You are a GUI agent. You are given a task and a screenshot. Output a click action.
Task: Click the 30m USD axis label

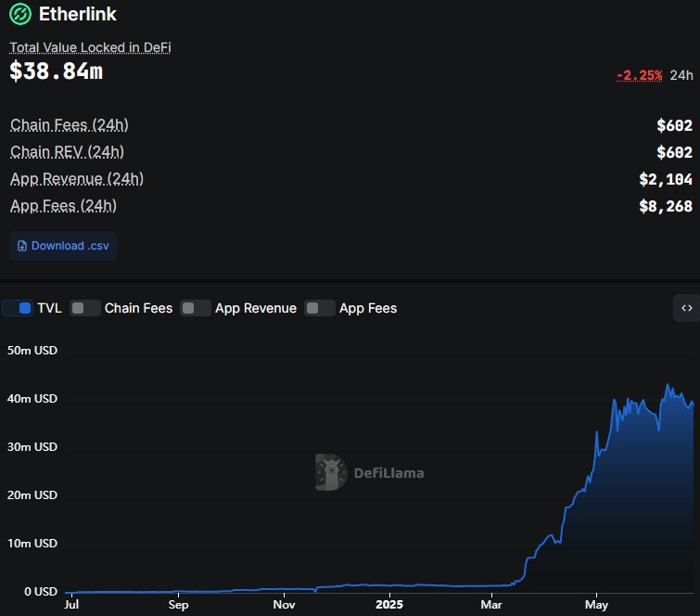pos(32,447)
